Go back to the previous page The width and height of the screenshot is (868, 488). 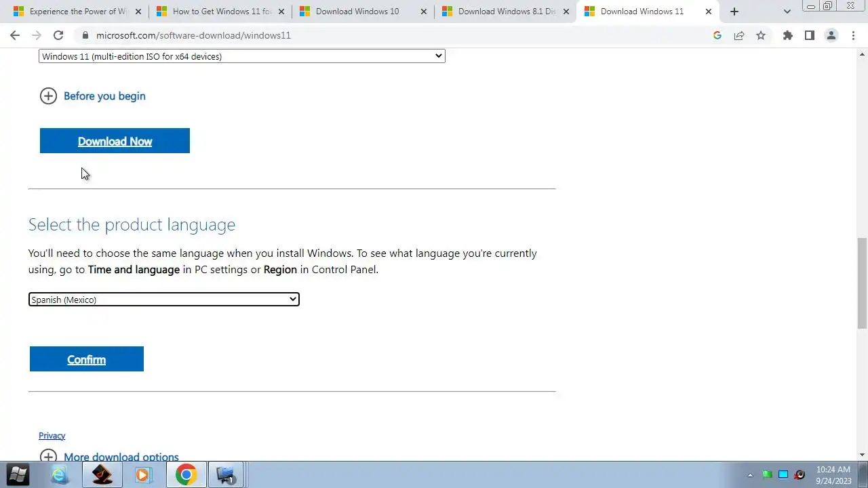(x=15, y=35)
